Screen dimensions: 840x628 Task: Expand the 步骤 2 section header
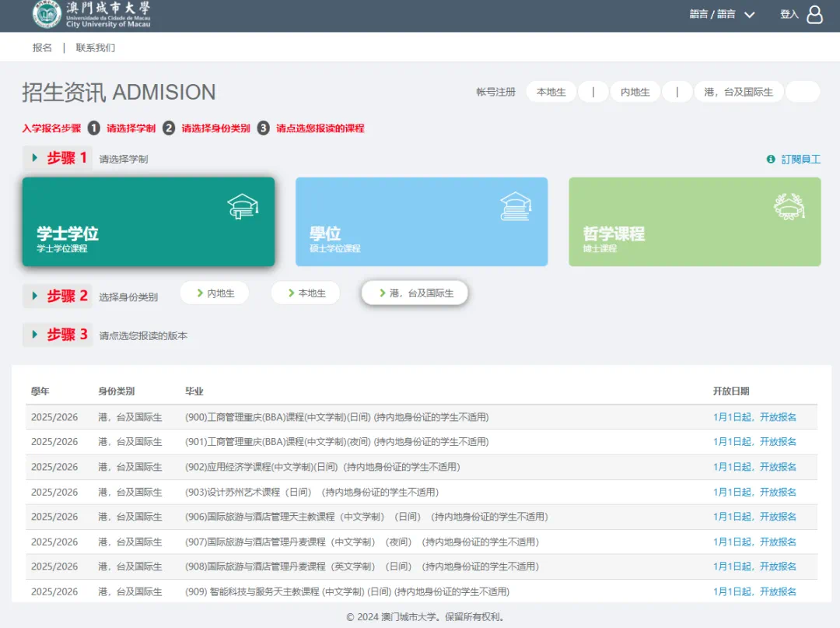click(x=58, y=296)
